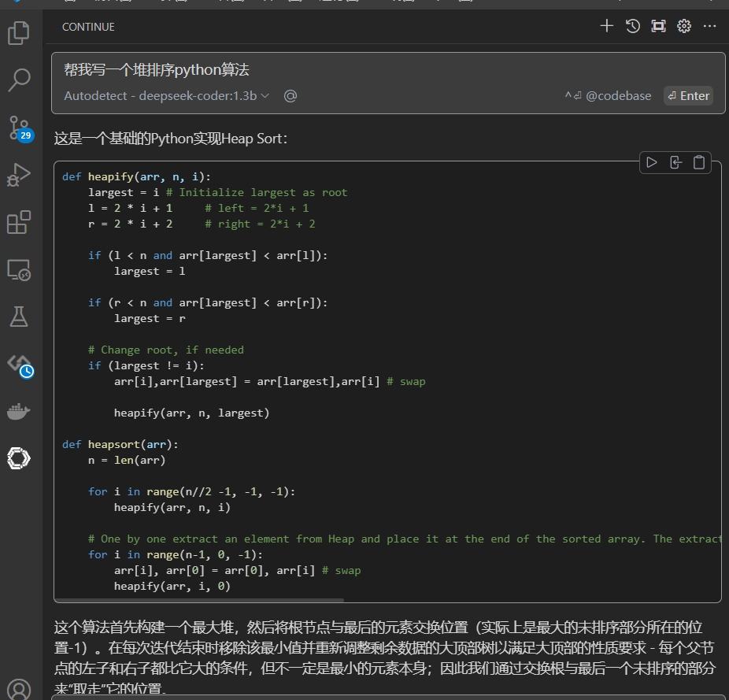Open the Continue panel more actions menu
This screenshot has height=700, width=729.
[709, 25]
